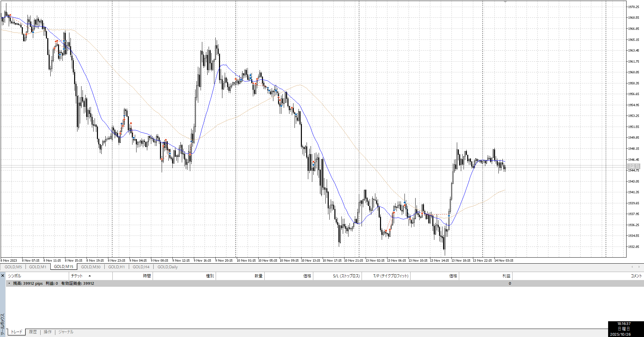Click the T/P (テイクプロフィット) column header

point(391,276)
